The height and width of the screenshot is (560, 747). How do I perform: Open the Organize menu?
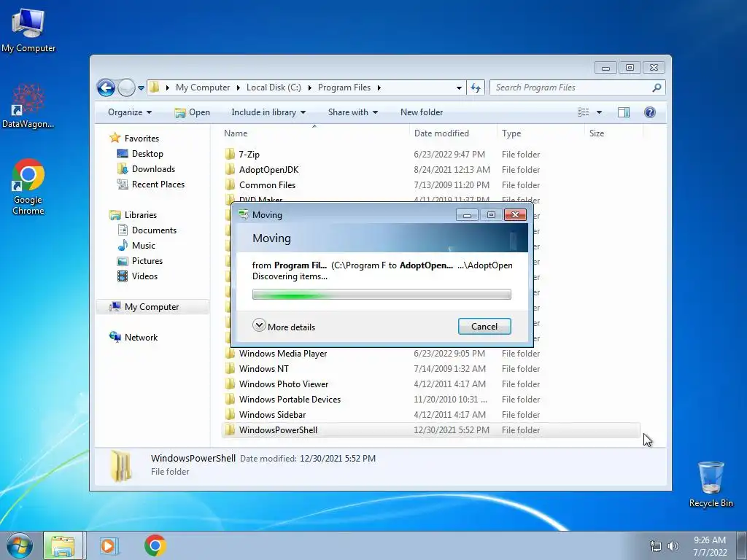[x=130, y=112]
